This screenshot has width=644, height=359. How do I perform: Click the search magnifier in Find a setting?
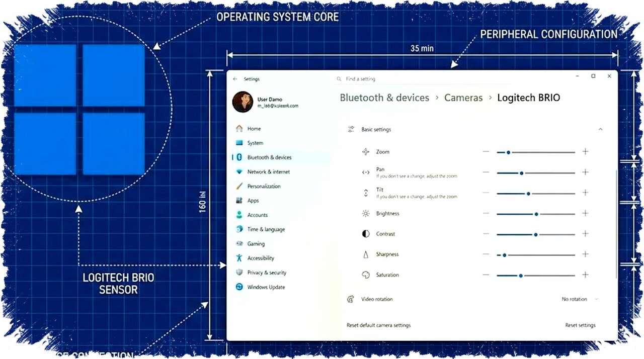339,78
